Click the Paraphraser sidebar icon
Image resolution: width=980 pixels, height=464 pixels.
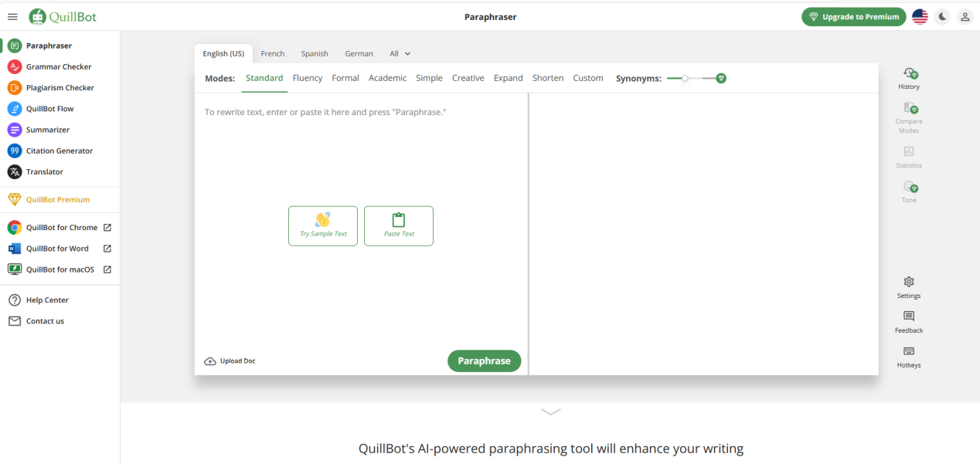click(x=15, y=46)
